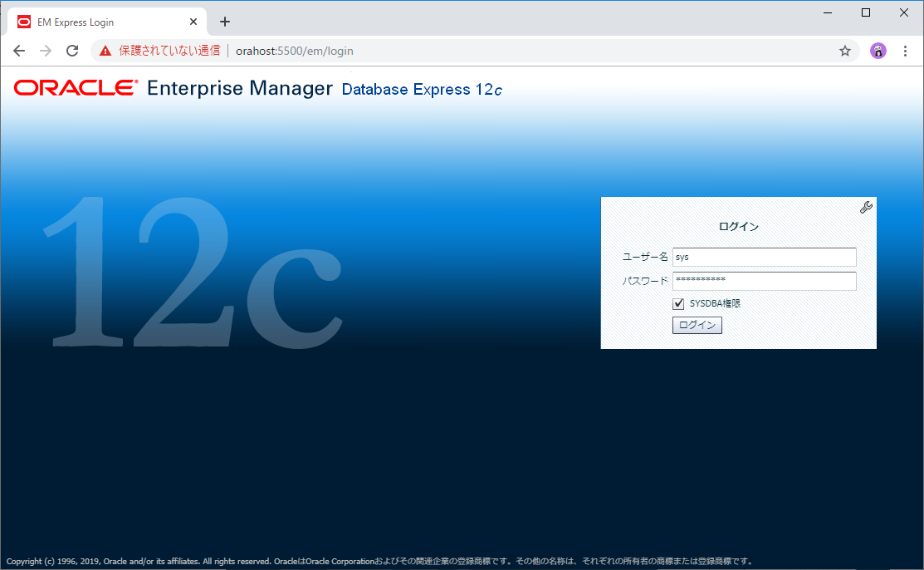Screen dimensions: 924x570
Task: Focus the ユーザー名 field containing sys
Action: [765, 257]
